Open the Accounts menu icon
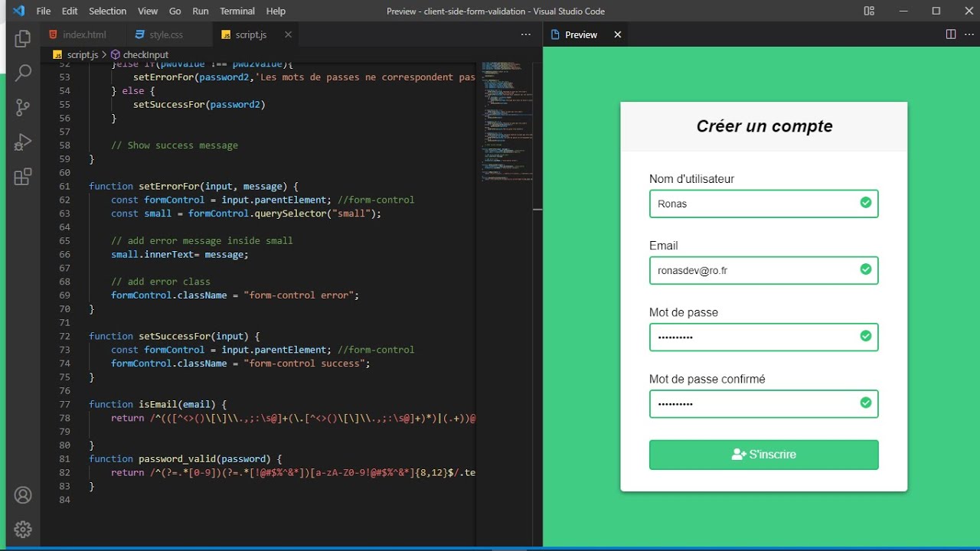This screenshot has height=551, width=980. (x=23, y=495)
